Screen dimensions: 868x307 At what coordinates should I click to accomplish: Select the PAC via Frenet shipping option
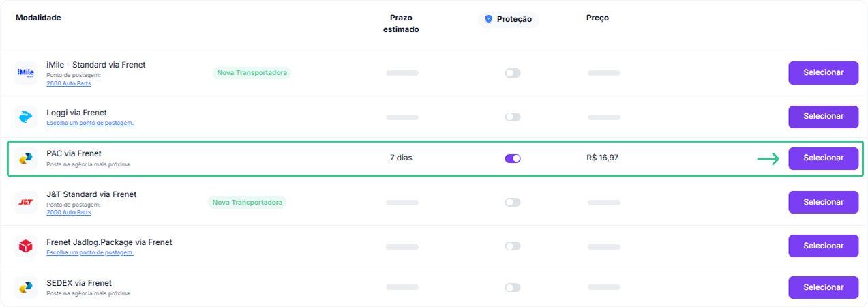(823, 158)
